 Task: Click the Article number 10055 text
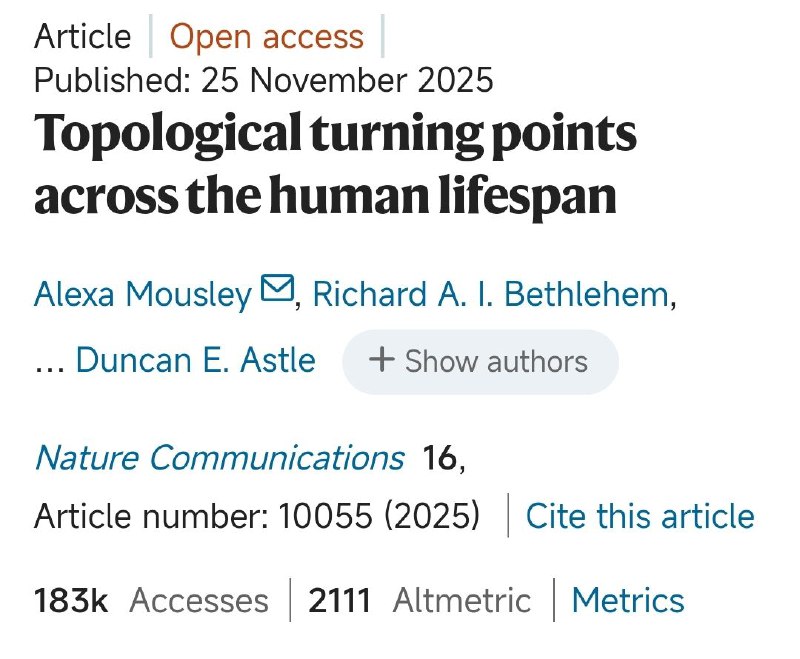point(257,516)
